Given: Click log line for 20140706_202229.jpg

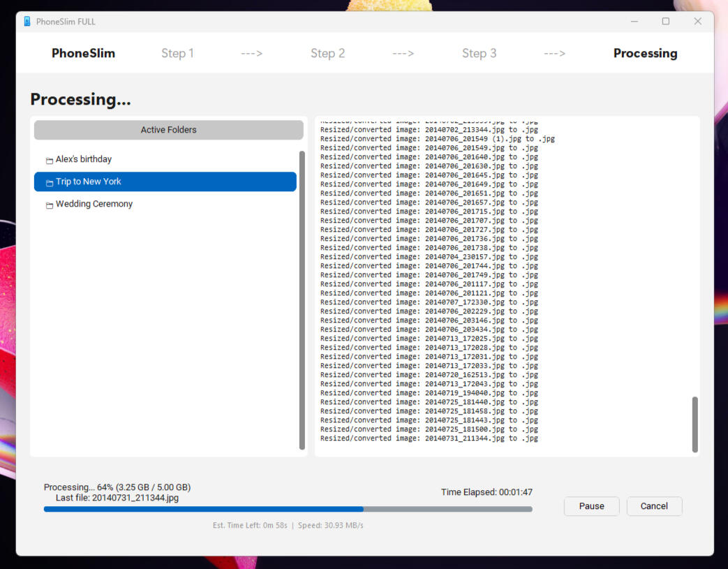Looking at the screenshot, I should [x=429, y=311].
